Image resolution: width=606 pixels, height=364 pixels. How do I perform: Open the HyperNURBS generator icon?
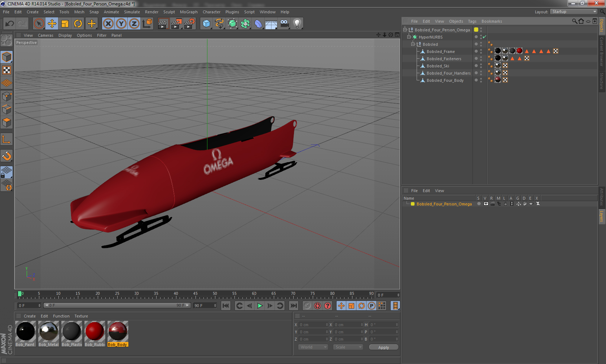tap(233, 24)
